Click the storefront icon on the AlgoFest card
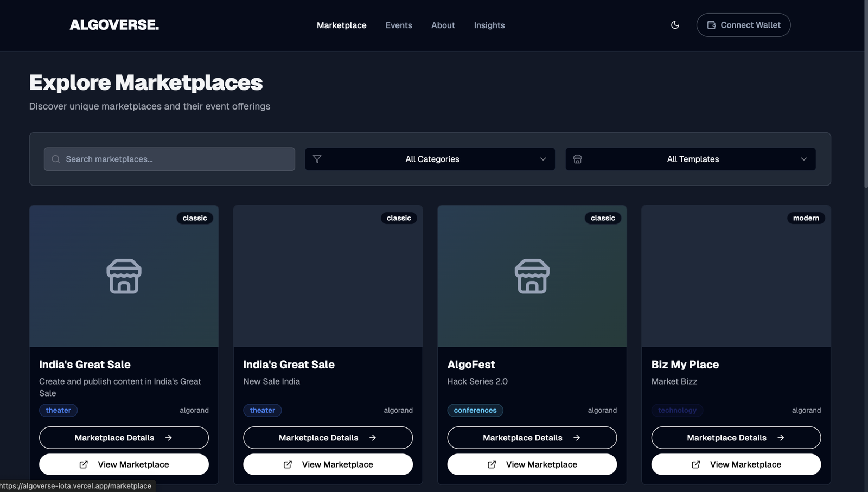The height and width of the screenshot is (492, 868). 532,276
